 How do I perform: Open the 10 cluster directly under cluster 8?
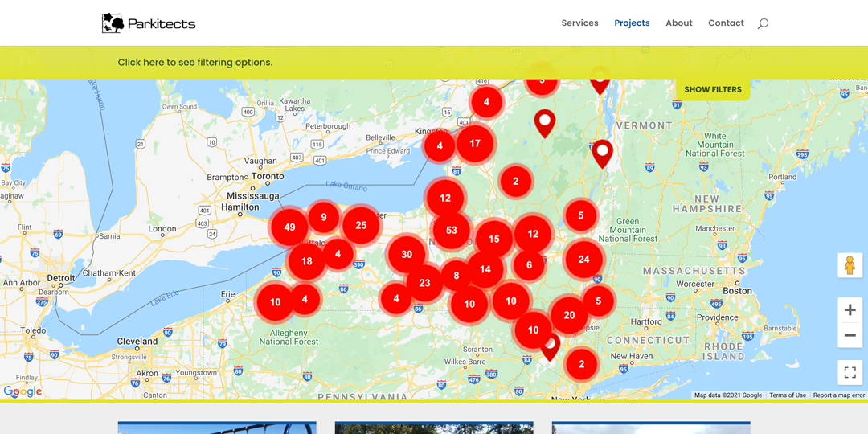[x=469, y=304]
